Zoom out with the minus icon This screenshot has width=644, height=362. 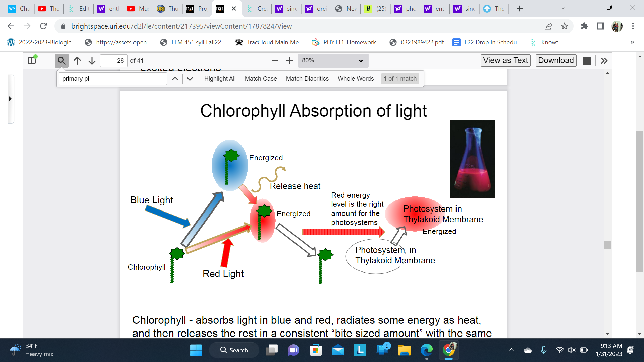tap(275, 61)
